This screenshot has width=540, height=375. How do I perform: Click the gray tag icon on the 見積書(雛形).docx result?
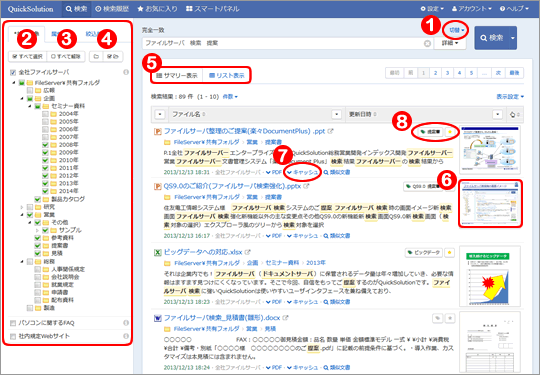[437, 319]
